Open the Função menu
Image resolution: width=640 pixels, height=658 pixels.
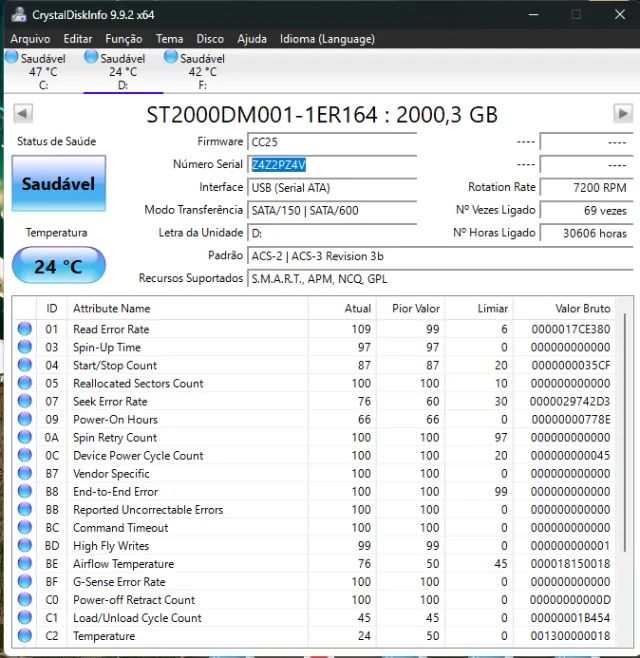coord(124,39)
